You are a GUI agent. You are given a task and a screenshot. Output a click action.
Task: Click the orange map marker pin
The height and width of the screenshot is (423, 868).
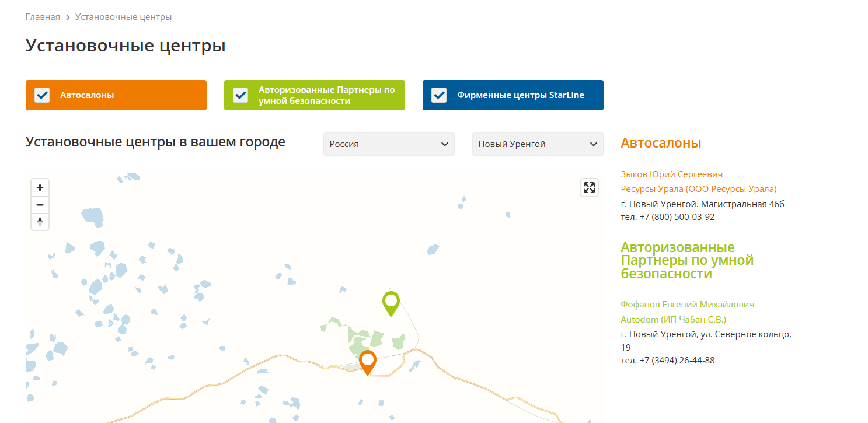click(x=367, y=362)
